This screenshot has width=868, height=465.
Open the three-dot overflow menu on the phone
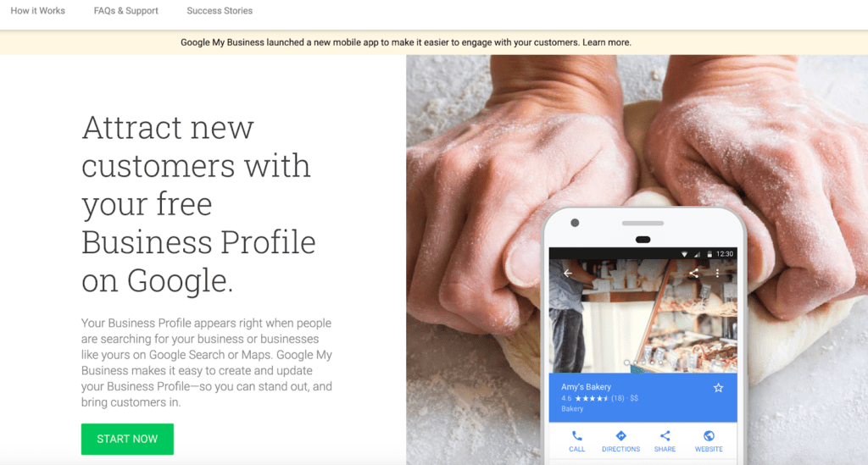[717, 273]
